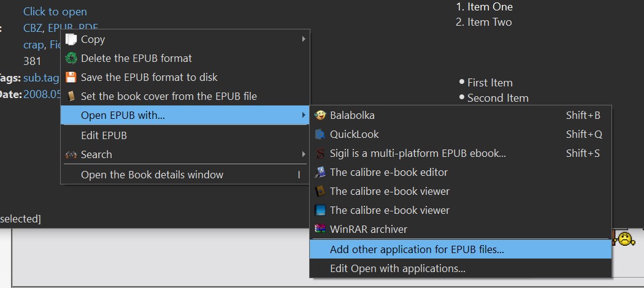Image resolution: width=644 pixels, height=288 pixels.
Task: Click the binoculars Search icon
Action: point(72,154)
